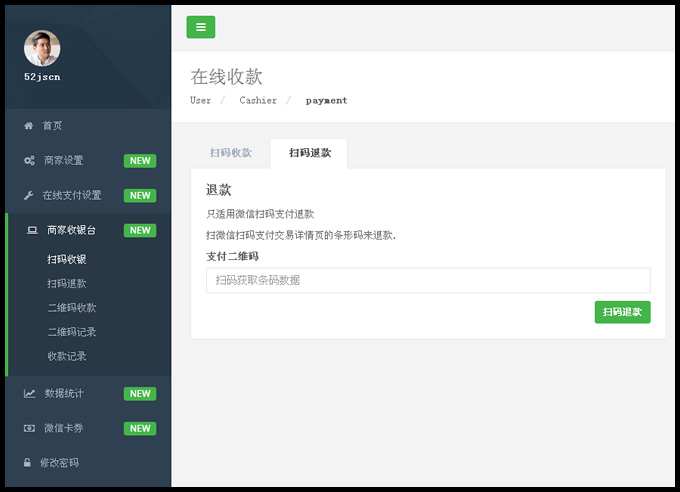Select the 扫码退款 tab
This screenshot has width=680, height=492.
pos(310,153)
